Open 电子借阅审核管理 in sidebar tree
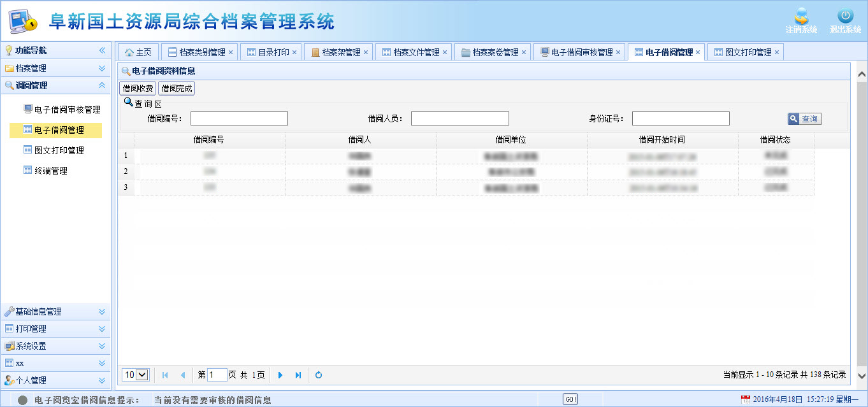Viewport: 868px width, 407px height. 67,110
